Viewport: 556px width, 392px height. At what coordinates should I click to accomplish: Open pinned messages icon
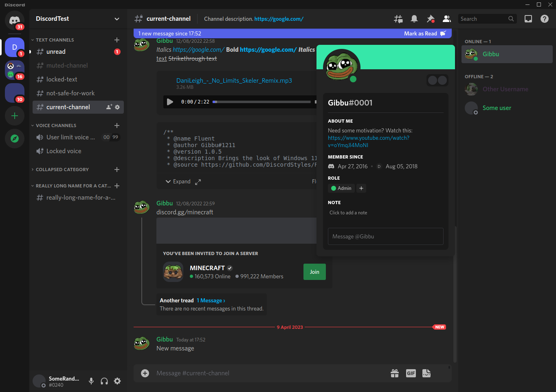click(x=430, y=19)
